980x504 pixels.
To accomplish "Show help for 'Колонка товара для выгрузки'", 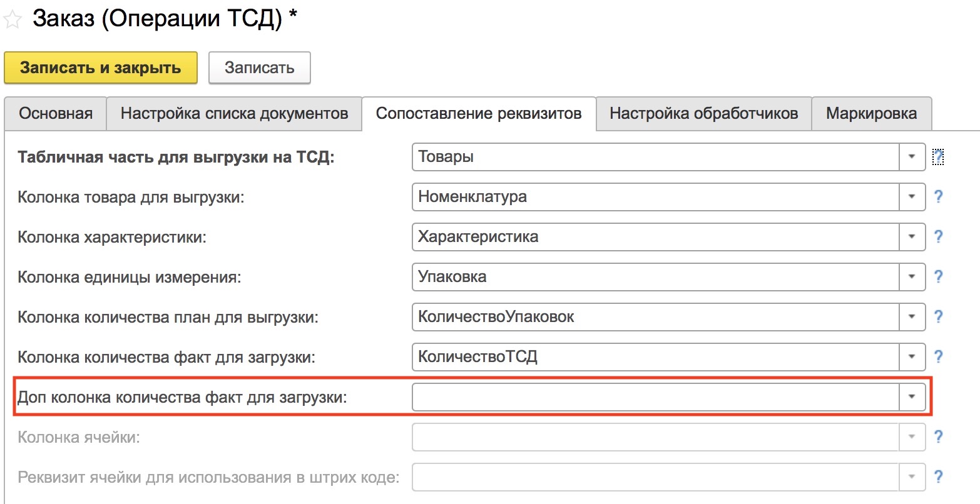I will pos(937,196).
